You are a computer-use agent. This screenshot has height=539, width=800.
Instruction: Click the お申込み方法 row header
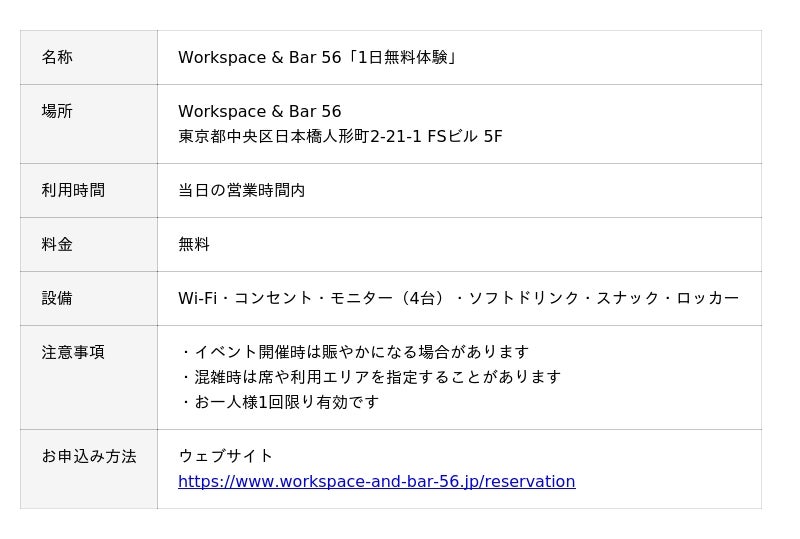pyautogui.click(x=89, y=457)
